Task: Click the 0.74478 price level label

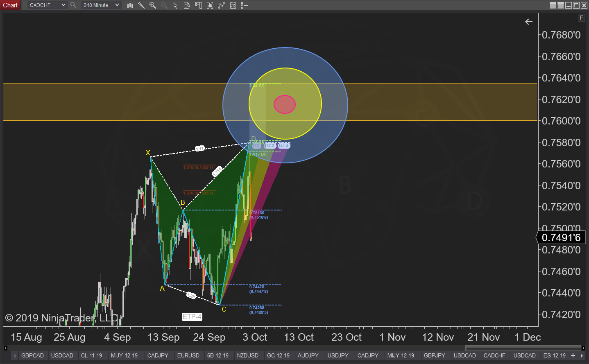Action: point(258,289)
